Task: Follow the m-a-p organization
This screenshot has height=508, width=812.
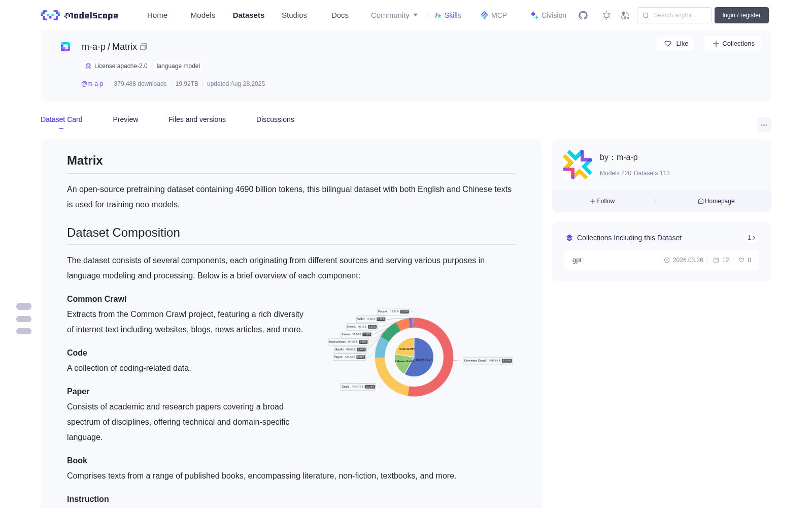Action: (602, 201)
